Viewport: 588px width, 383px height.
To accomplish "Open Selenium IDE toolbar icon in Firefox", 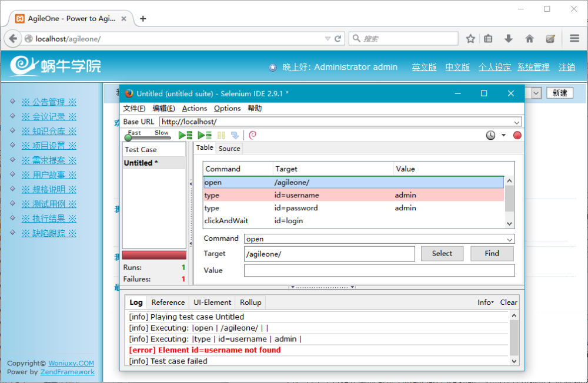I will click(x=550, y=39).
